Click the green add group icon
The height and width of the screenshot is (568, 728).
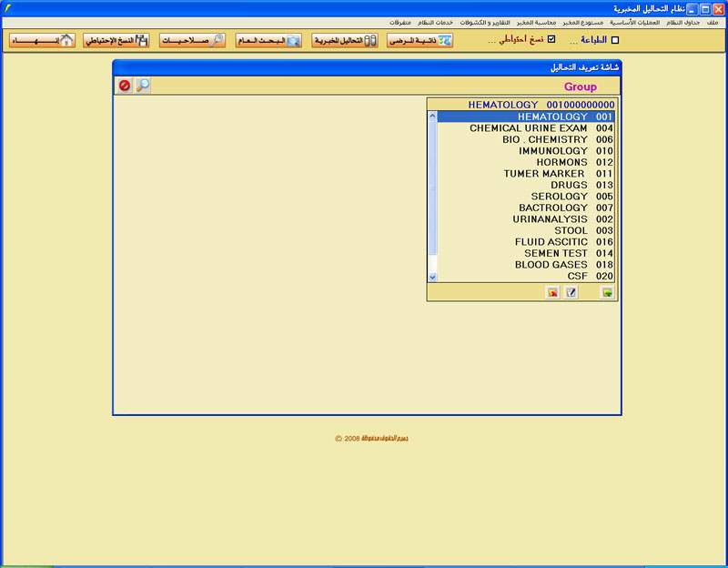607,292
